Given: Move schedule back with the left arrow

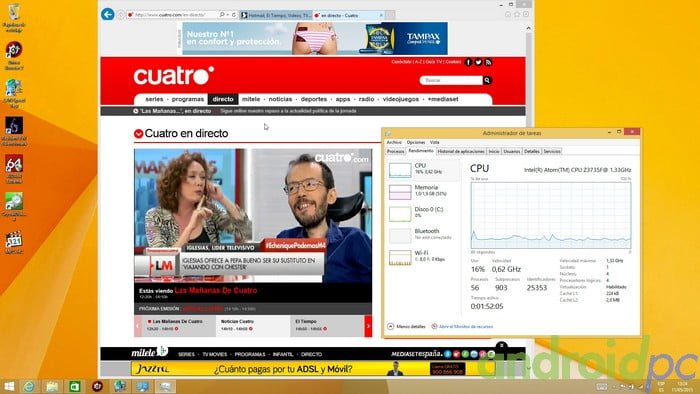Looking at the screenshot, I should [x=138, y=326].
